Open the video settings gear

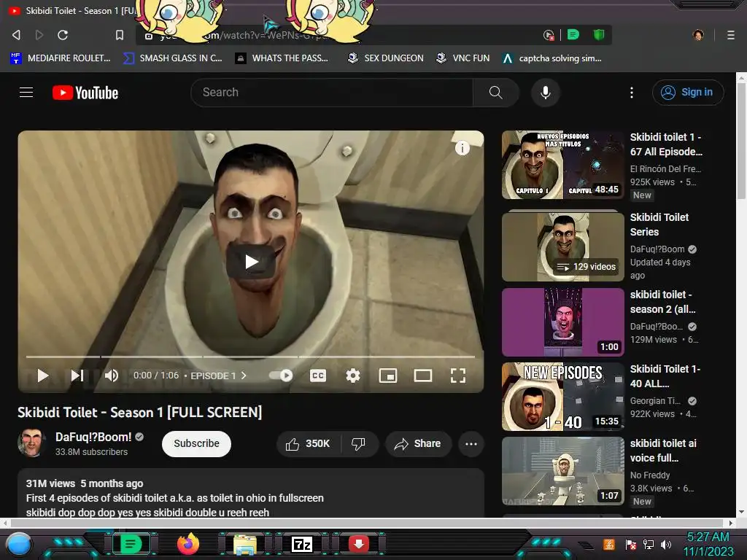pyautogui.click(x=352, y=376)
